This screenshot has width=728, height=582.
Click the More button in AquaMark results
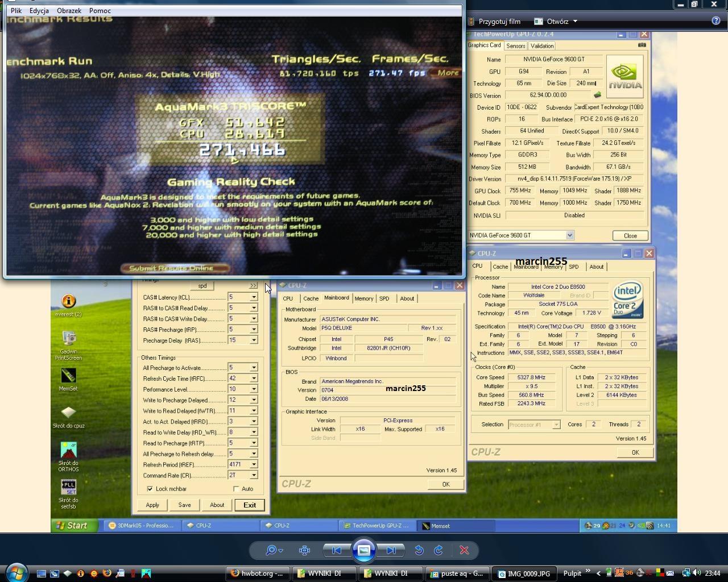tap(448, 73)
